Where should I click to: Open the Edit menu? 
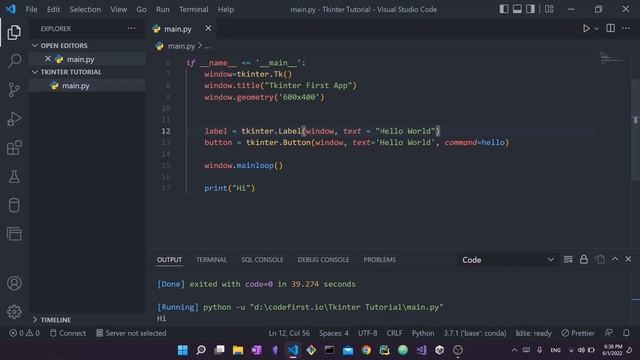coord(53,9)
